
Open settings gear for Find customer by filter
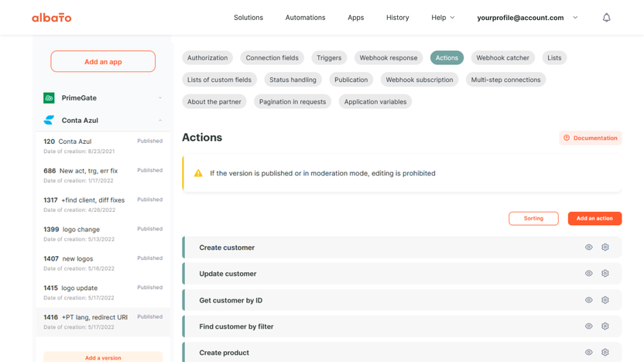605,326
